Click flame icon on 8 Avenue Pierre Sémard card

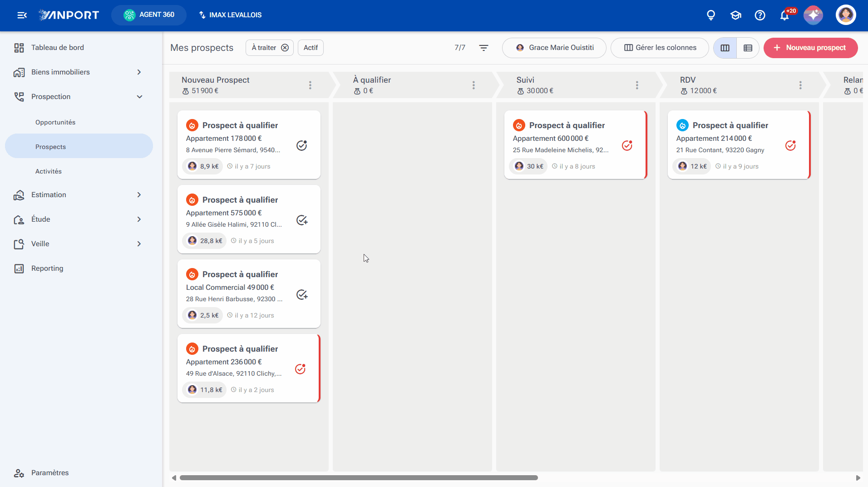click(192, 125)
